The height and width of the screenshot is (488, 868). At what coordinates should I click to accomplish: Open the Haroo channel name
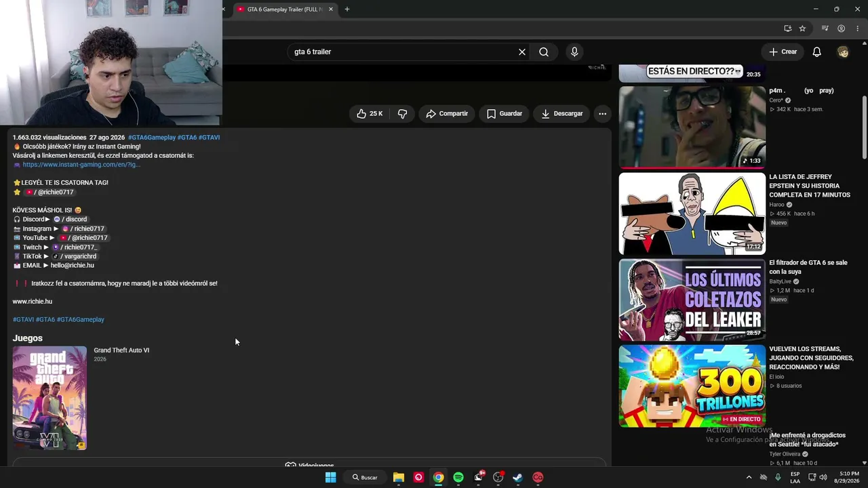coord(776,205)
